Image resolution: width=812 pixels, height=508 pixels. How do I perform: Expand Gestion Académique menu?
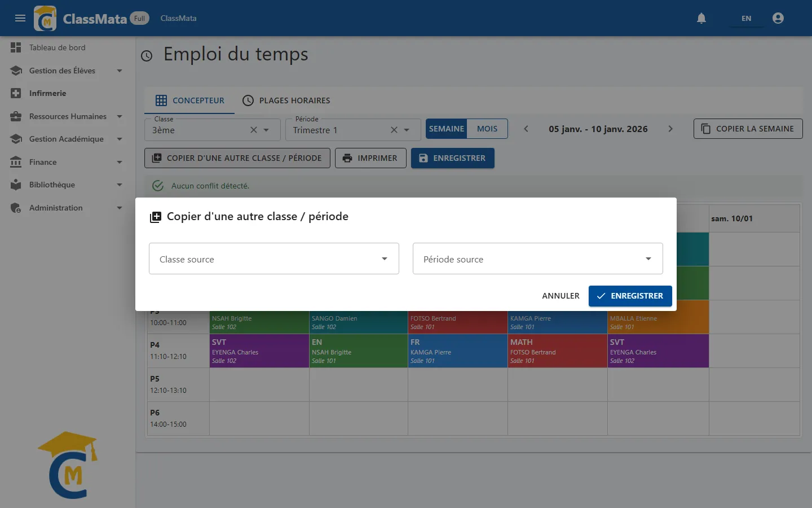point(68,139)
